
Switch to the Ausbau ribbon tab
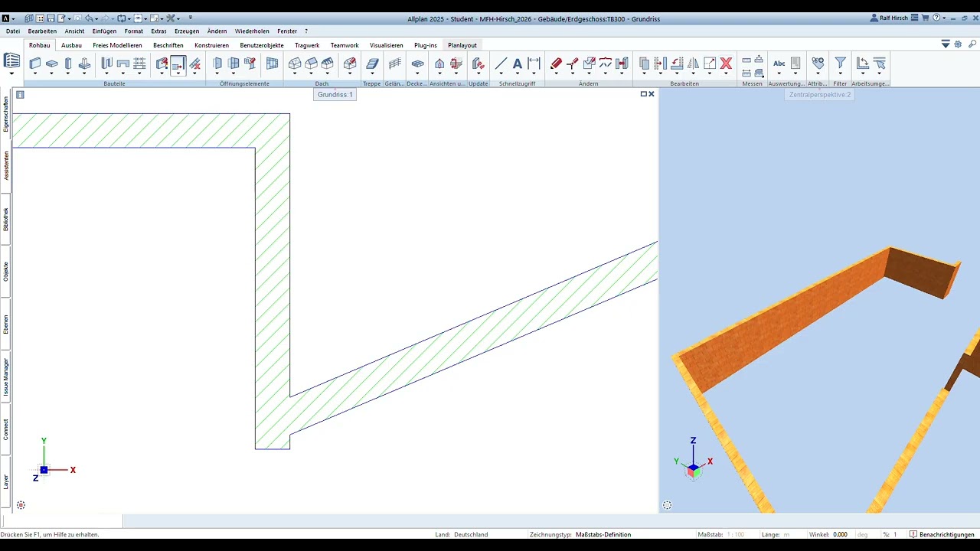(71, 45)
